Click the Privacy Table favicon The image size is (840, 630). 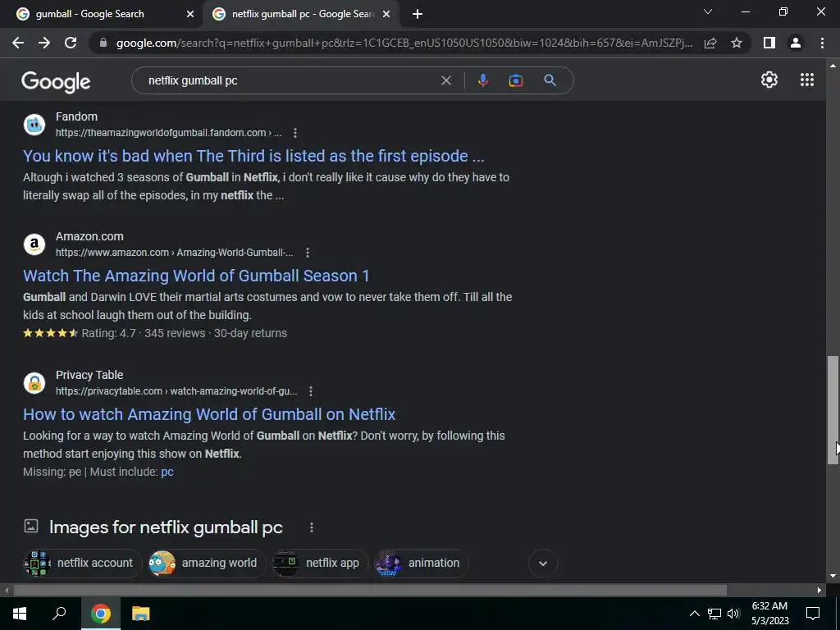(x=34, y=383)
